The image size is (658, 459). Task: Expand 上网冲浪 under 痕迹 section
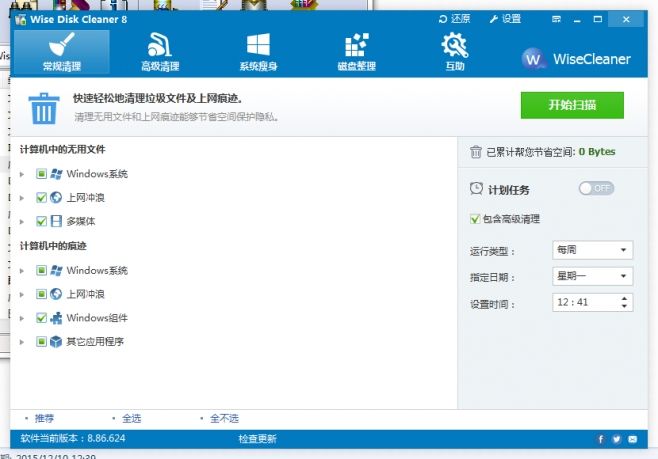pos(22,295)
